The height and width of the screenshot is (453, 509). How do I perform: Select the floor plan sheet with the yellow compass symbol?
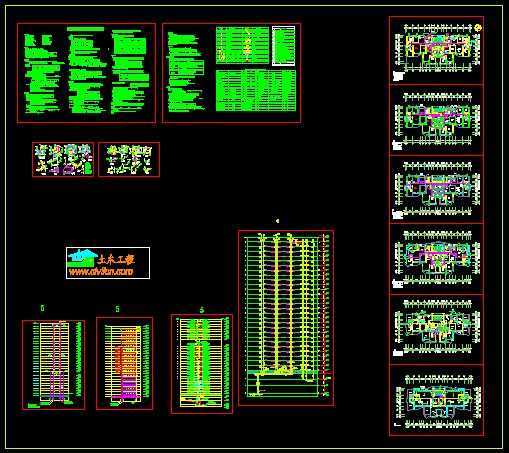coord(436,50)
